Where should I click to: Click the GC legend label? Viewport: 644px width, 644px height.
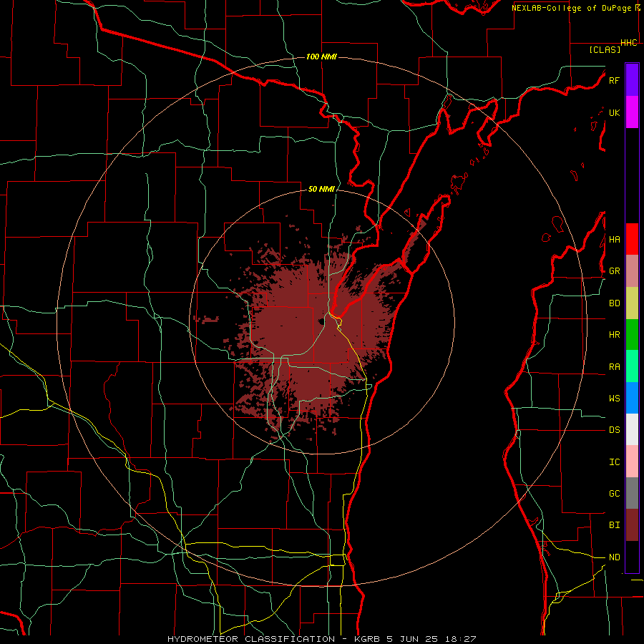(614, 493)
